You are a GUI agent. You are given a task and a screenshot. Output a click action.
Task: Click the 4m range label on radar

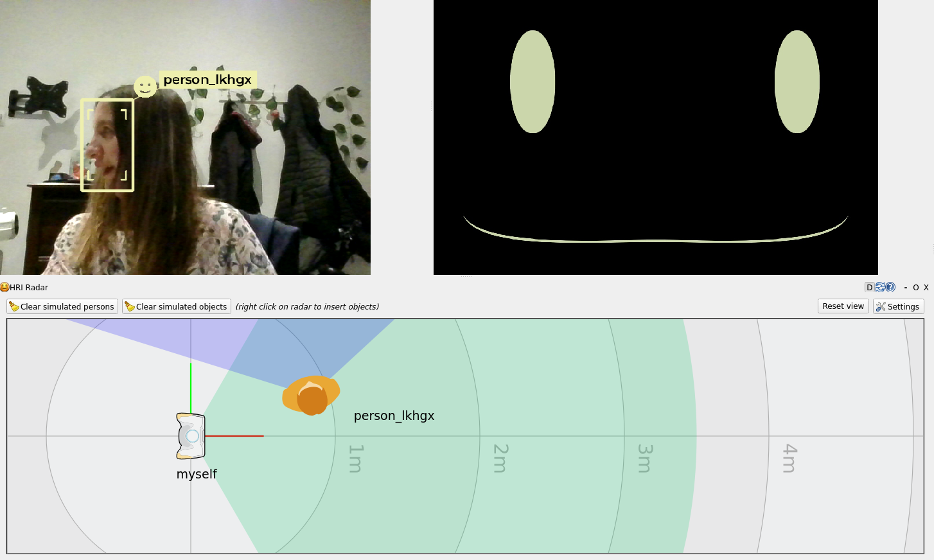pos(789,458)
